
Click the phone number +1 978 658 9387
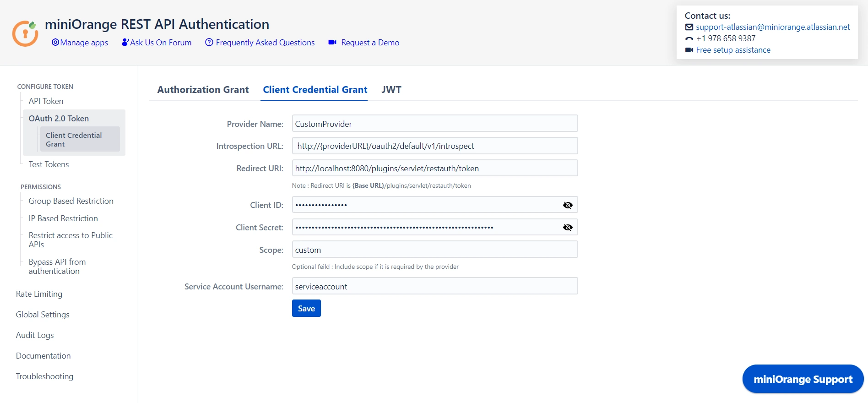coord(726,38)
